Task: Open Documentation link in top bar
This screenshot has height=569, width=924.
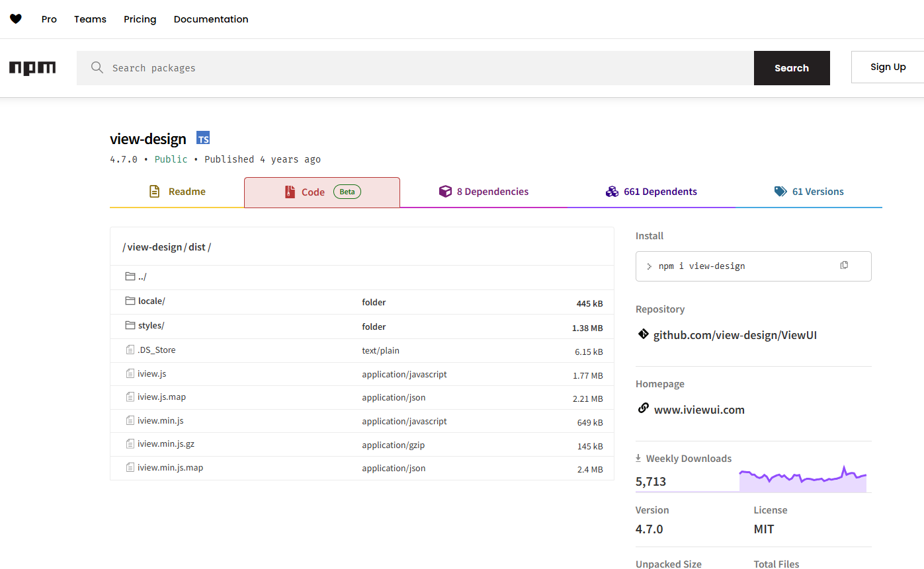Action: coord(211,19)
